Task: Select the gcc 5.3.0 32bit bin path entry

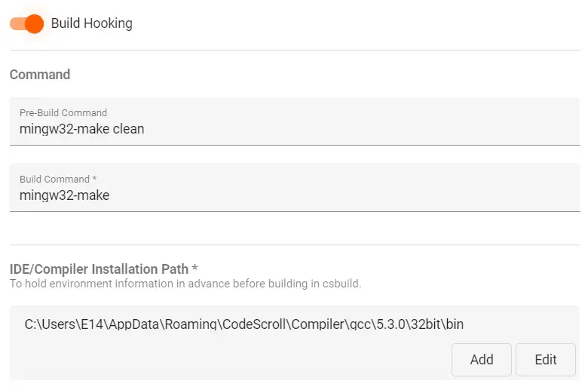Action: click(x=243, y=324)
